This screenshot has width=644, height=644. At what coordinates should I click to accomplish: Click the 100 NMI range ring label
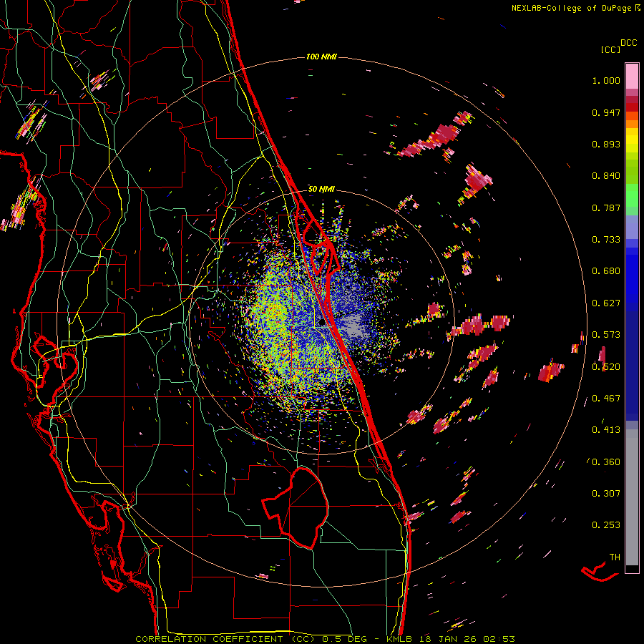(321, 57)
